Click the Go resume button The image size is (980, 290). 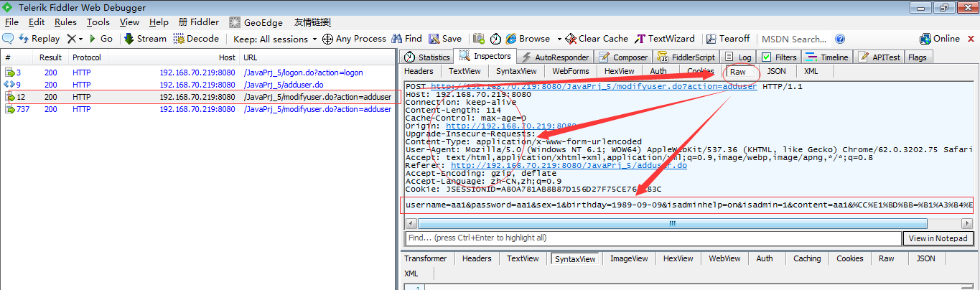101,39
